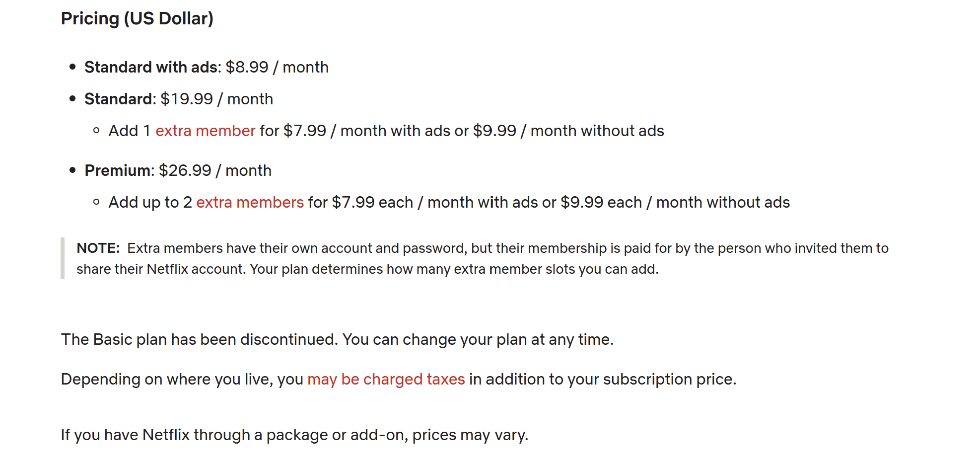This screenshot has width=980, height=467.
Task: Click 'subscription price' text in taxes sentence
Action: pyautogui.click(x=668, y=379)
